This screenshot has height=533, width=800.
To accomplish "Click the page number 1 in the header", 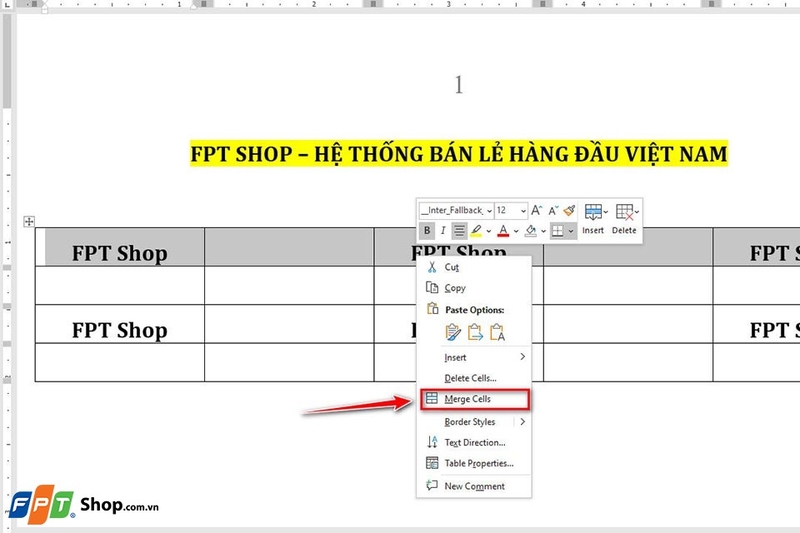I will coord(459,84).
